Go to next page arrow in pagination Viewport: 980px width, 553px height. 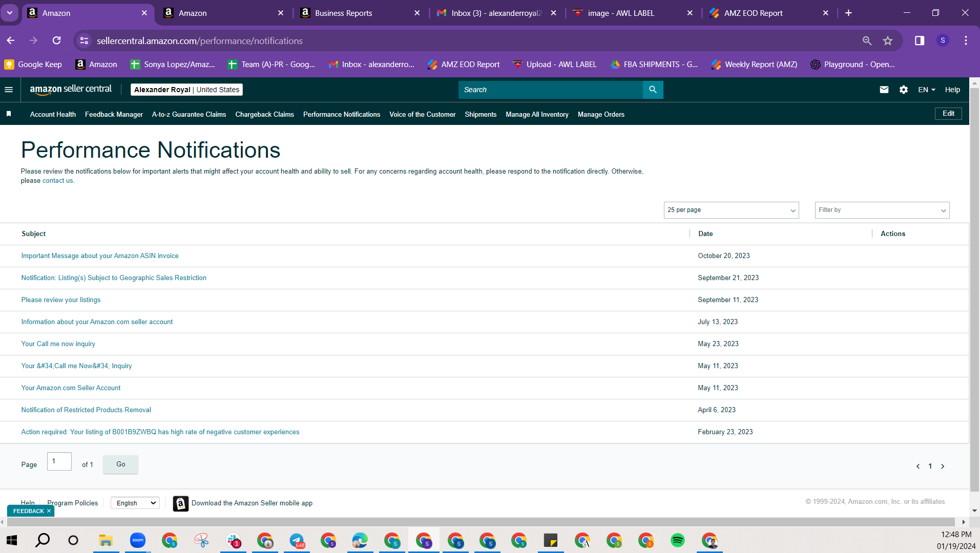943,466
